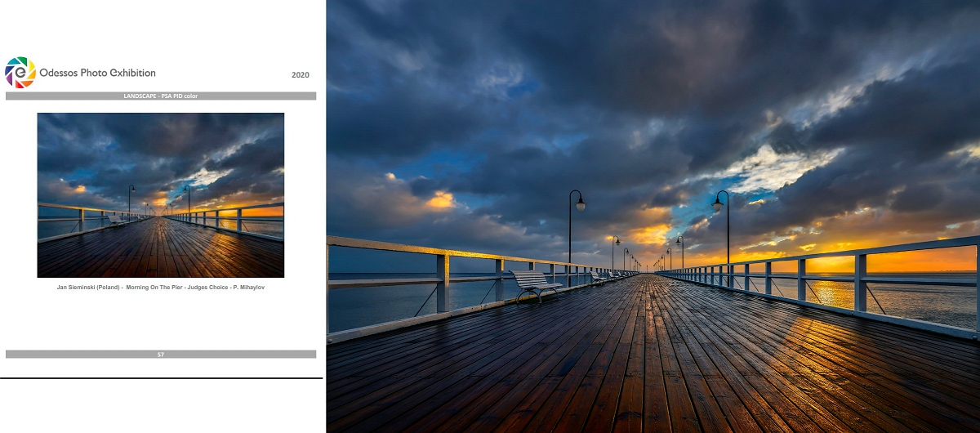This screenshot has width=980, height=433.
Task: Click the large pier sunrise photo
Action: [x=653, y=216]
